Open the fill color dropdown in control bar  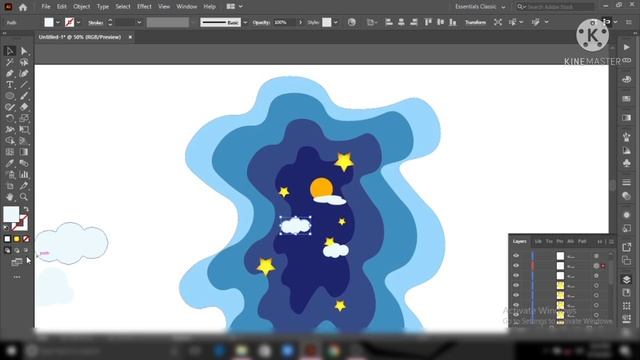58,22
